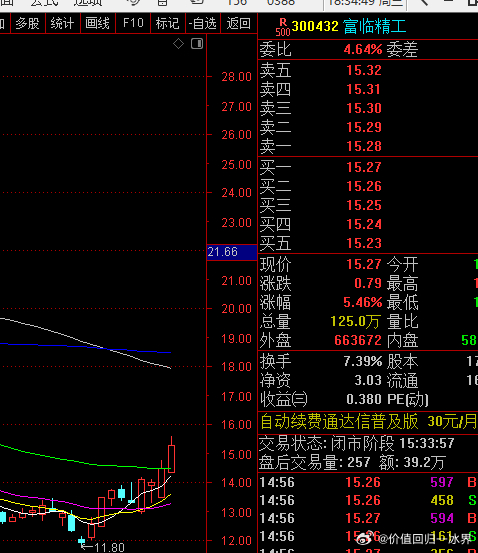Select the 画线 drawing tool

(x=97, y=24)
